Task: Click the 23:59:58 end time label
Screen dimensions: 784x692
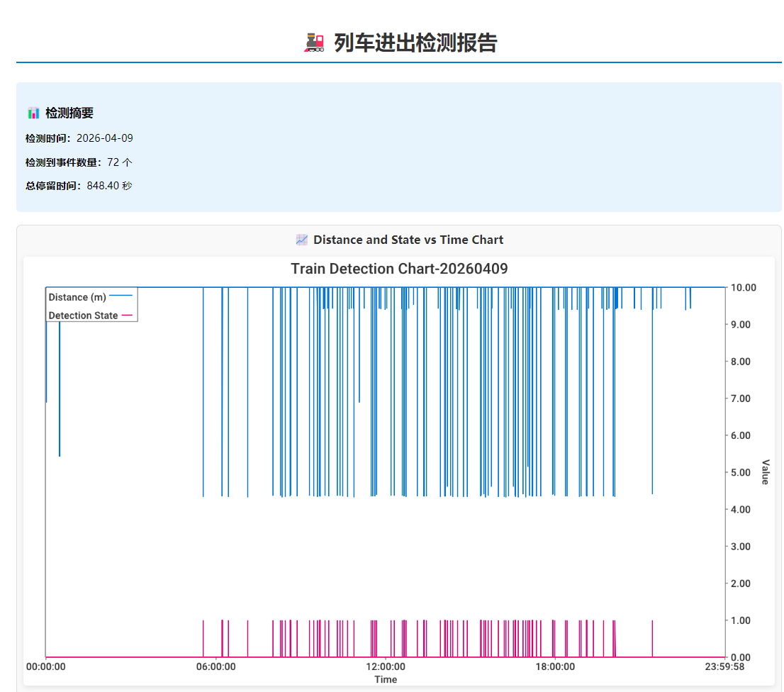Action: pos(724,667)
